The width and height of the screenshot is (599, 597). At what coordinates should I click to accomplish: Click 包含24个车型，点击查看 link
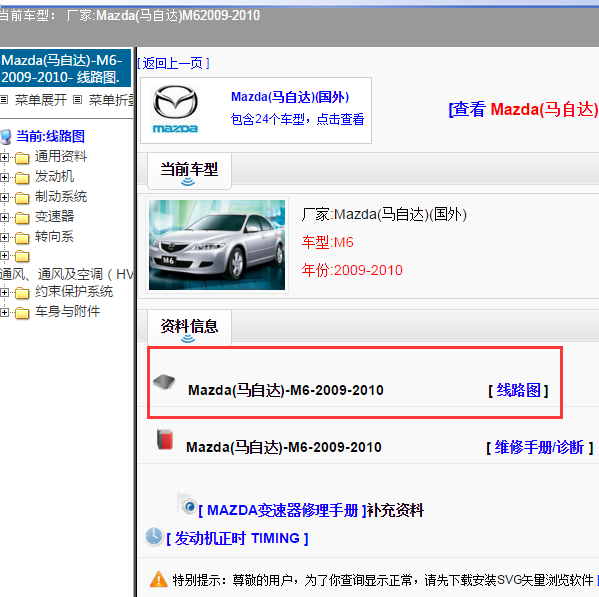(x=298, y=119)
